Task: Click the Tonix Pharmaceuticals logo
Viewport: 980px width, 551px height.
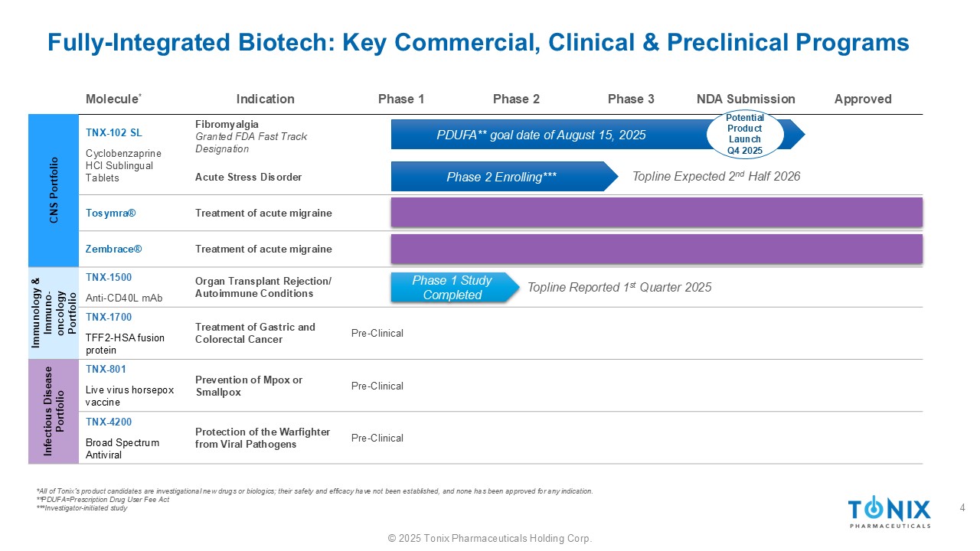Action: click(x=889, y=512)
